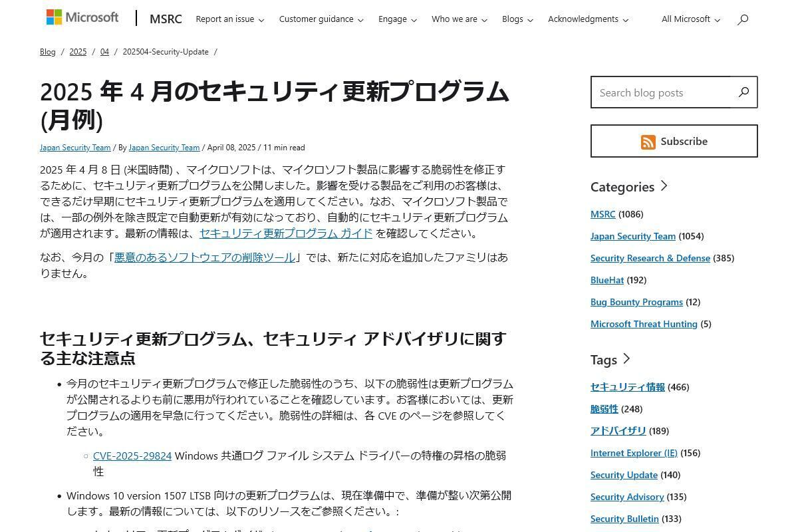The width and height of the screenshot is (798, 532).
Task: Click the April 08, 2025 date text
Action: pos(231,148)
